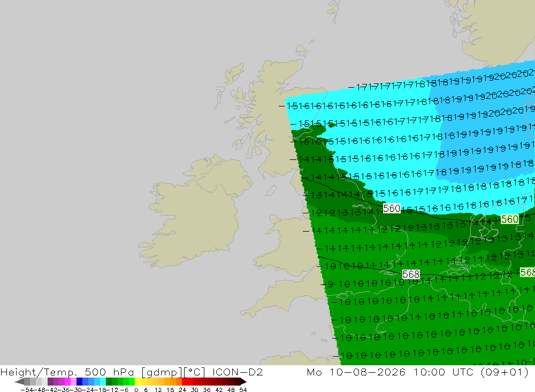
Task: Pick the dark blue swatch near -30
Action: point(80,381)
